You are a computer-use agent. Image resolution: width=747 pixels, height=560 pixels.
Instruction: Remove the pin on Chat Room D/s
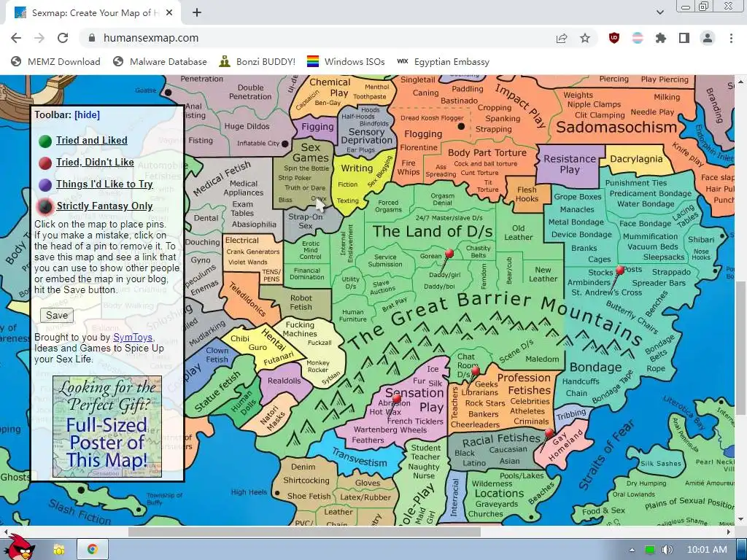click(x=475, y=371)
